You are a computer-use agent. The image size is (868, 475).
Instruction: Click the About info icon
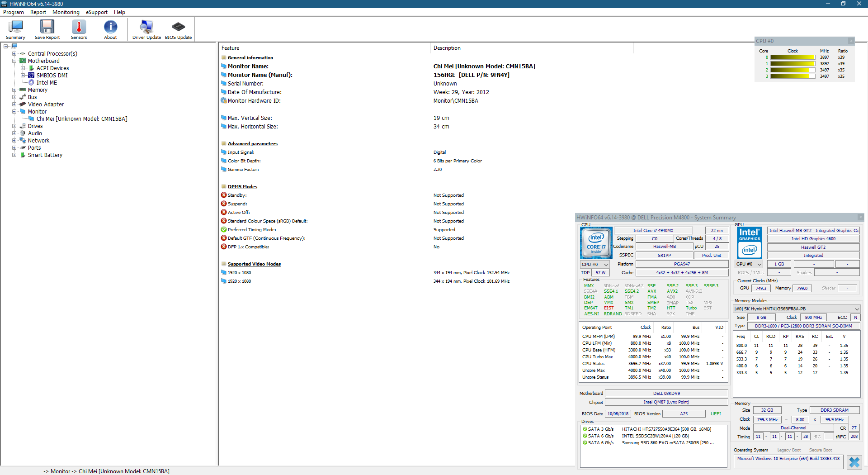(x=110, y=30)
